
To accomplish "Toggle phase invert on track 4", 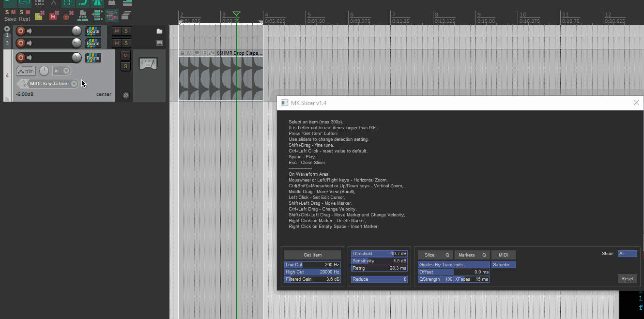I will [x=125, y=95].
